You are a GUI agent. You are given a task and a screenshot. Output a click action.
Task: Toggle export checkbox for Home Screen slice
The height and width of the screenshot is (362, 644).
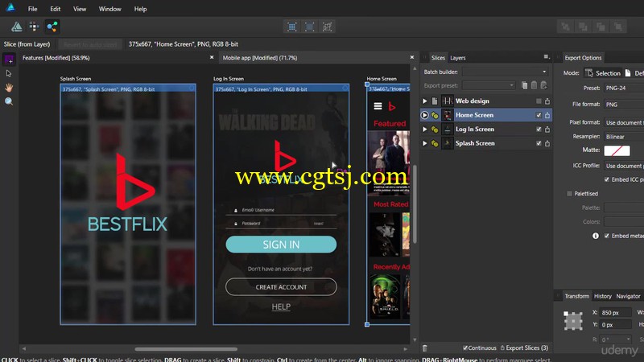(x=539, y=115)
